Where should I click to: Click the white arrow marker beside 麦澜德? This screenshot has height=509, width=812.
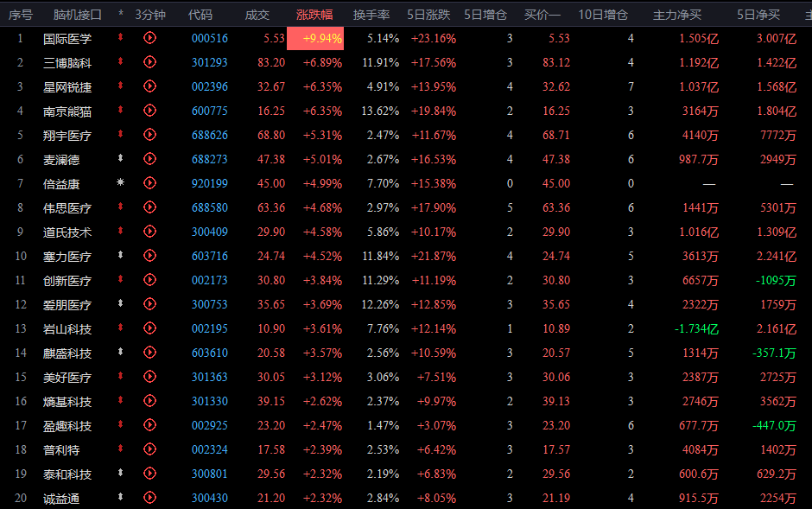pyautogui.click(x=120, y=159)
